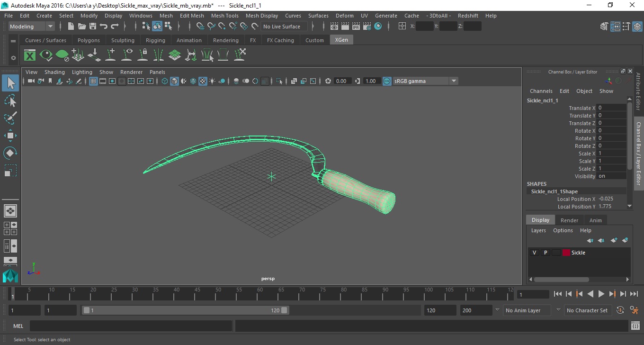Click the Snap to points magnet icon
Screen dimensions: 644x345
(222, 27)
